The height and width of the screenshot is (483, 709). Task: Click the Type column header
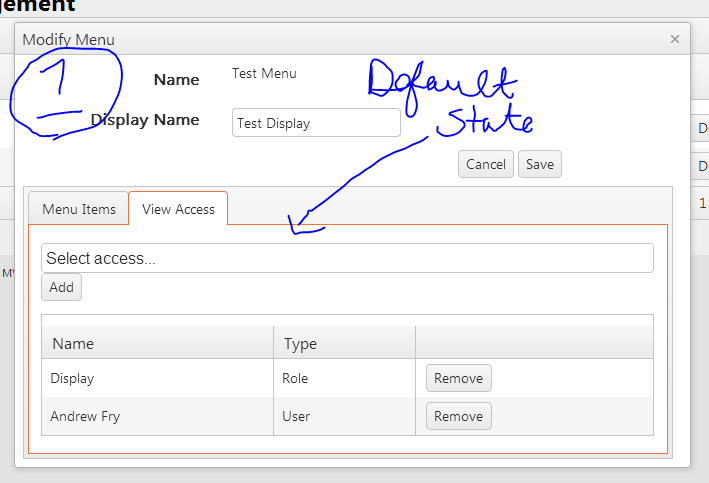coord(345,343)
